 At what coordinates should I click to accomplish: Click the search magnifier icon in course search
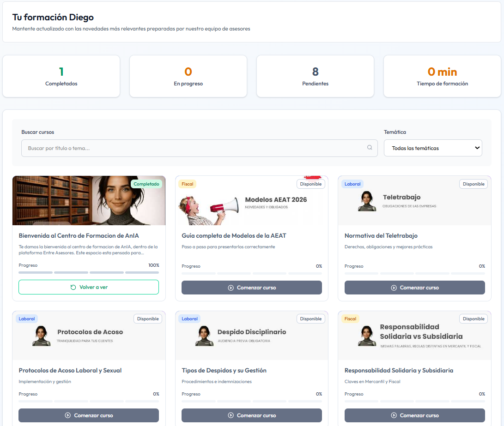pyautogui.click(x=370, y=148)
